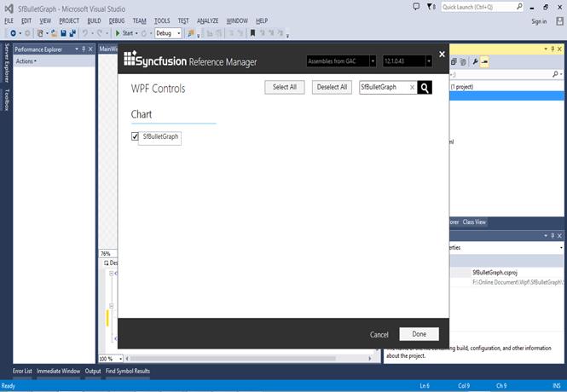Click Cancel in the Reference Manager

(x=379, y=335)
